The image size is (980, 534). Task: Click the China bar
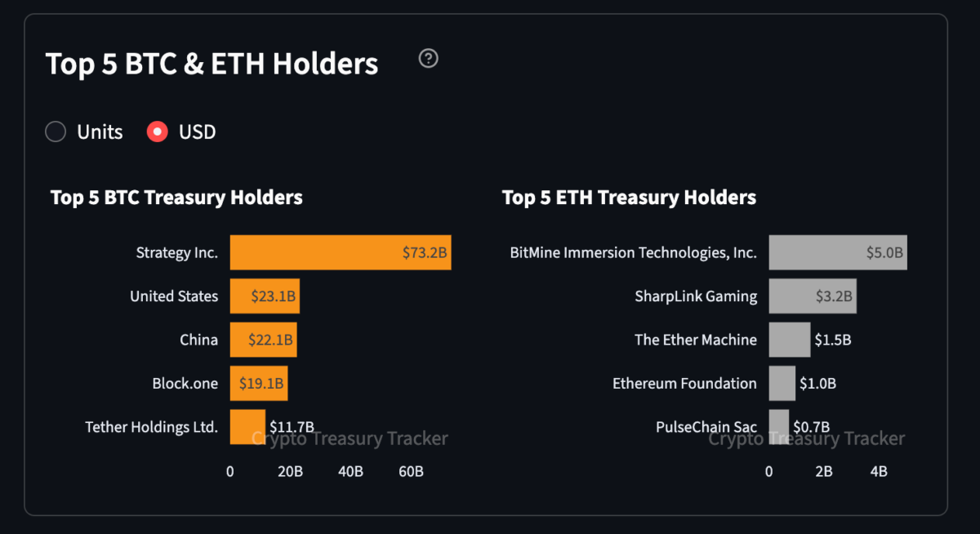pos(263,340)
